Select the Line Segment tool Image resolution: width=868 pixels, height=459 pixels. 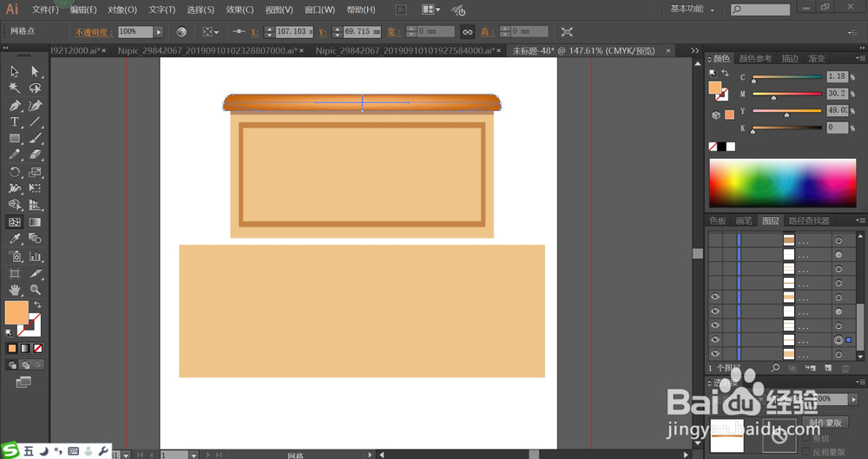tap(35, 121)
